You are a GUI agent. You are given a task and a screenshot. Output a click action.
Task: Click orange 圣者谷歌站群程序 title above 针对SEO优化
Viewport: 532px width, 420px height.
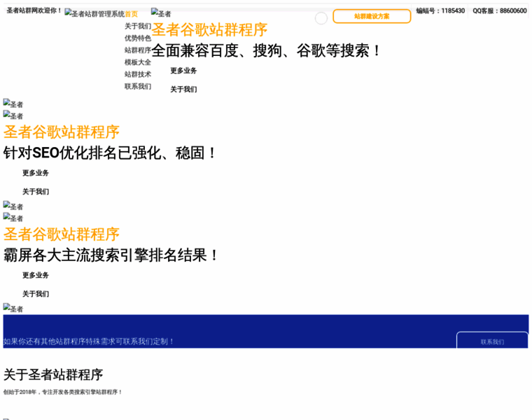tap(62, 132)
